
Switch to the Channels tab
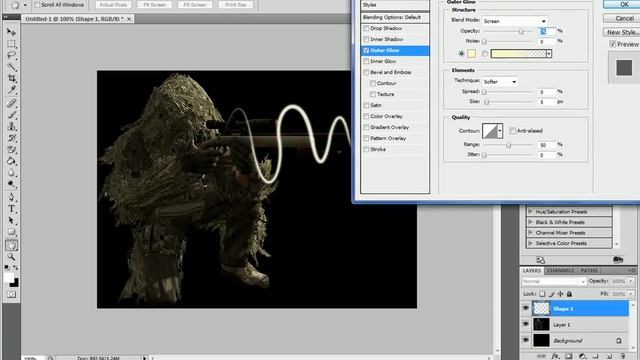(560, 271)
